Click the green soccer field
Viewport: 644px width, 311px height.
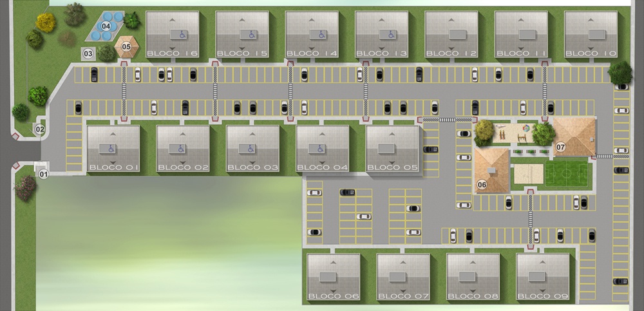coord(568,175)
